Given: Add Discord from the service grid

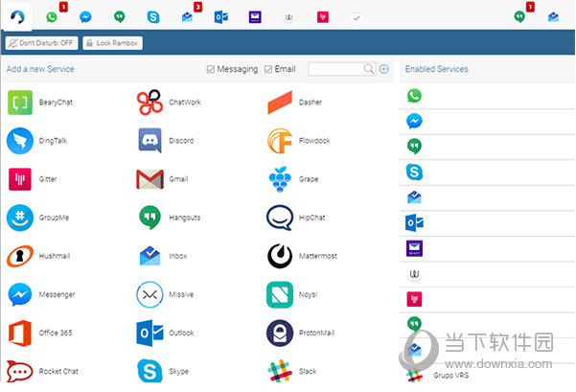Looking at the screenshot, I should click(x=166, y=141).
